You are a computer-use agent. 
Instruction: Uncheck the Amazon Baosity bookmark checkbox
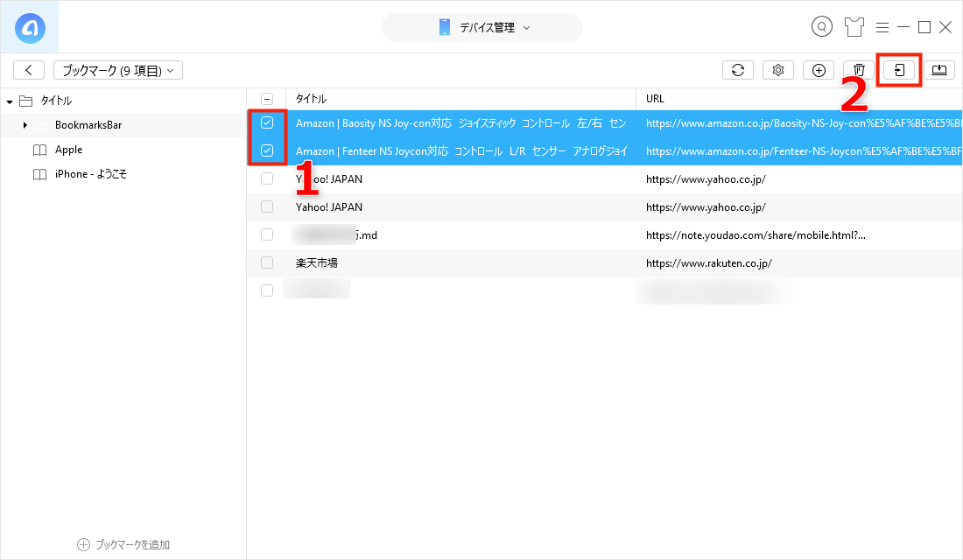click(x=267, y=122)
